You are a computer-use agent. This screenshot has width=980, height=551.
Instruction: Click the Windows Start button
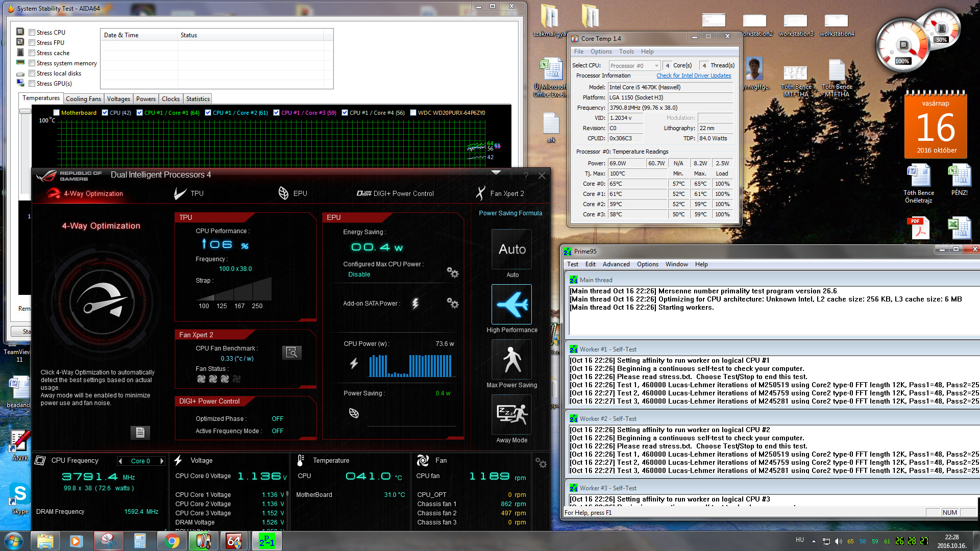pyautogui.click(x=13, y=541)
